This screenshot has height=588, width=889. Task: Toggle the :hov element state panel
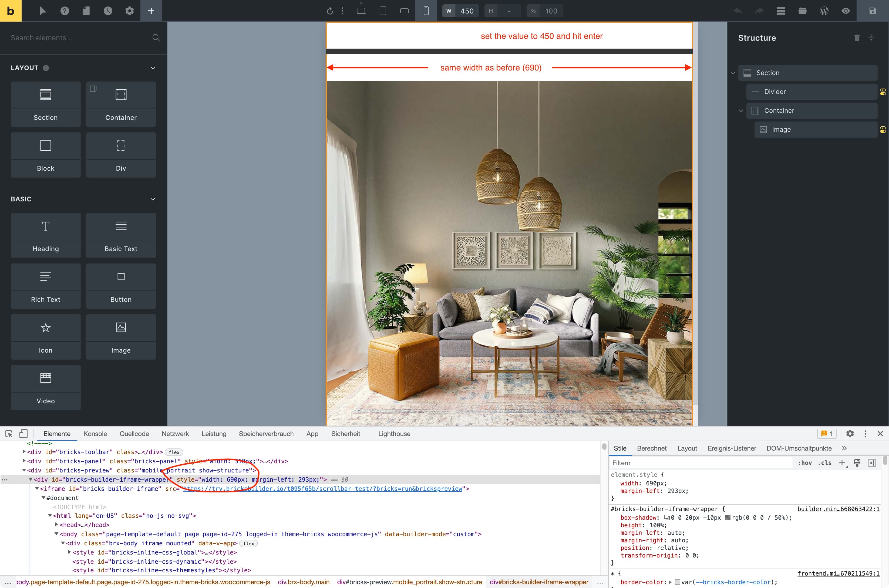tap(804, 463)
